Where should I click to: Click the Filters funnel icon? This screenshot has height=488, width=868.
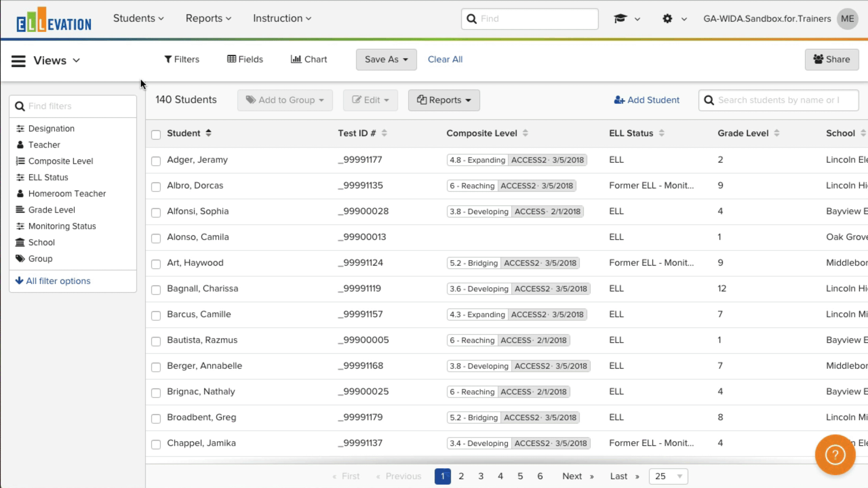[x=168, y=59]
